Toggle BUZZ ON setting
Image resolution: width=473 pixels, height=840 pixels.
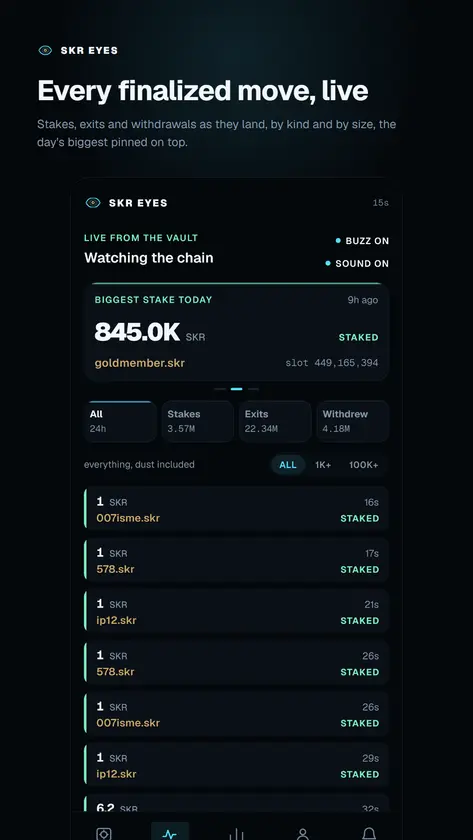pos(362,241)
